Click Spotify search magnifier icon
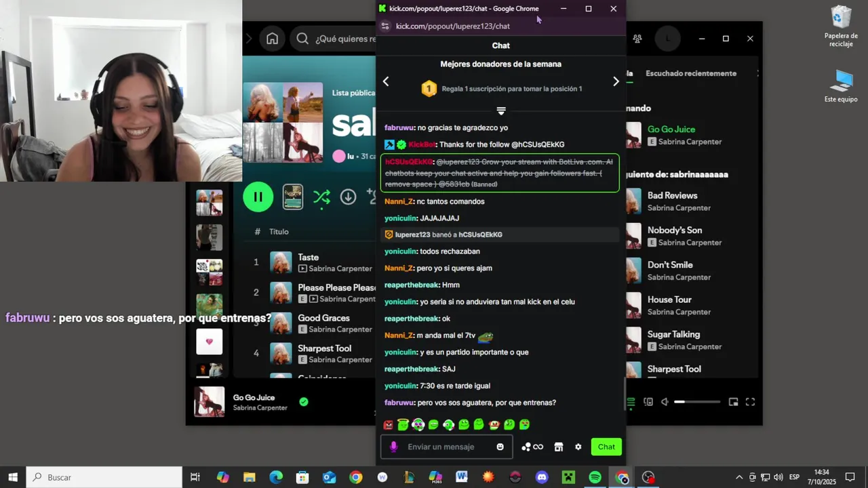 coord(302,39)
